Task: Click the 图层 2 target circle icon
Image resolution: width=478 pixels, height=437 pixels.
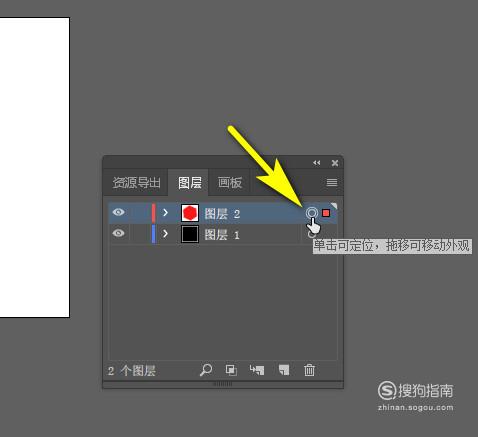Action: [312, 213]
